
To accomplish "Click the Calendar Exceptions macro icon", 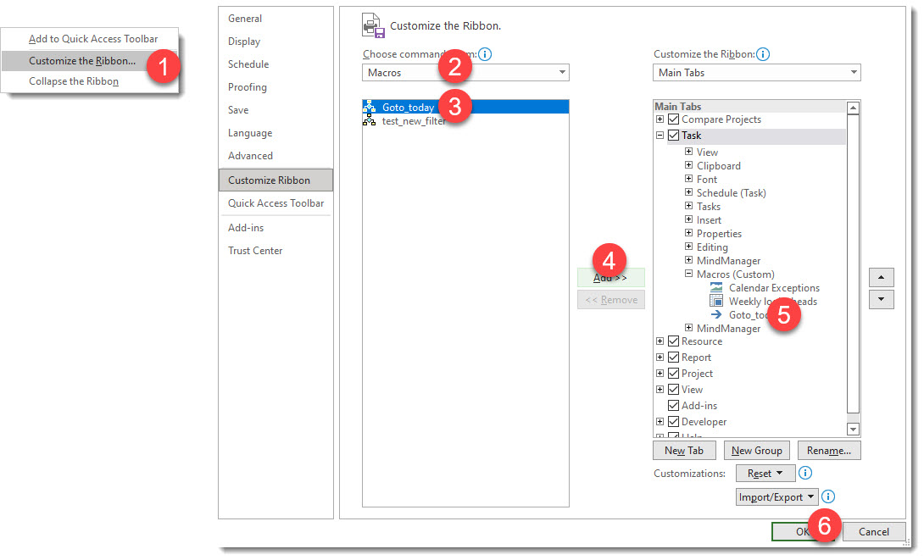I will click(x=717, y=287).
